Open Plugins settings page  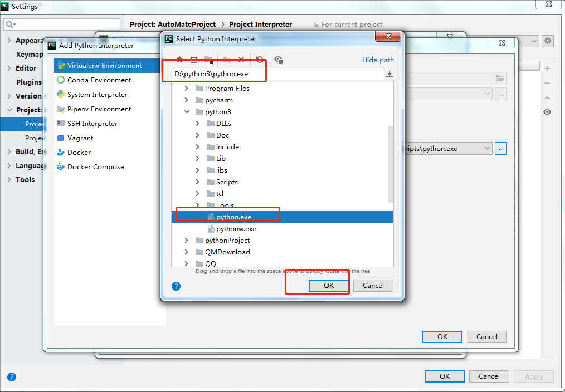[x=29, y=82]
